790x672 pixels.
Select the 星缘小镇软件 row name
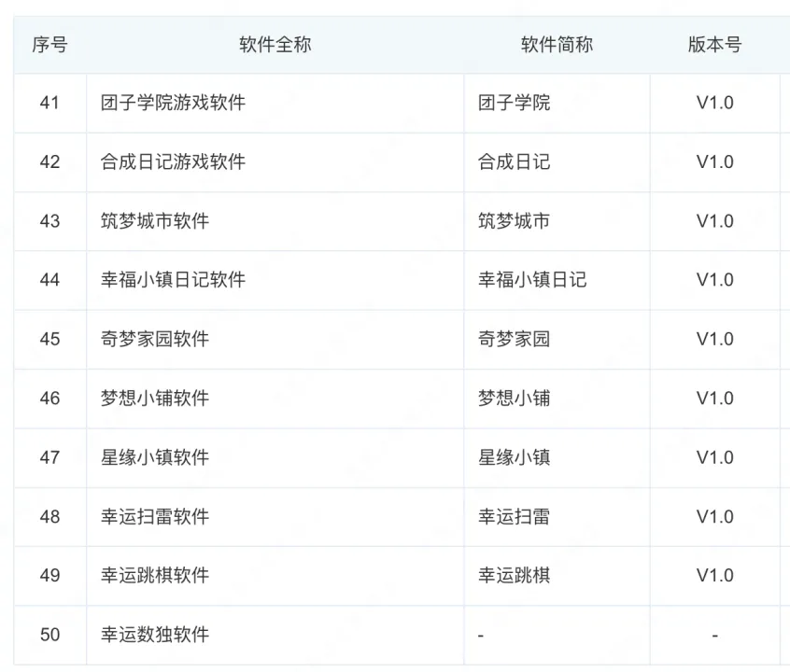tap(155, 457)
